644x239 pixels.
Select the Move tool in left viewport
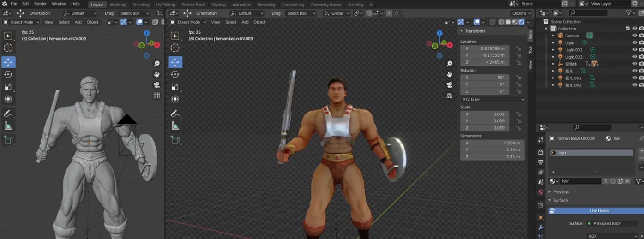(8, 62)
